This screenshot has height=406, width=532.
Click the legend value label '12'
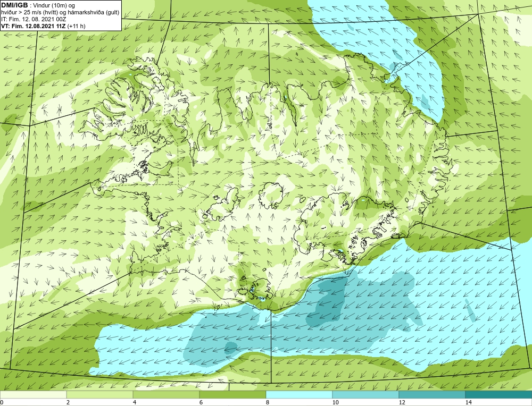pos(402,402)
